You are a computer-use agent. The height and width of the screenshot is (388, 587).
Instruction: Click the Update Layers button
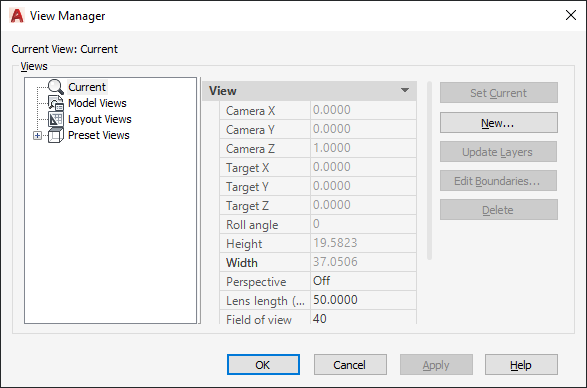498,152
